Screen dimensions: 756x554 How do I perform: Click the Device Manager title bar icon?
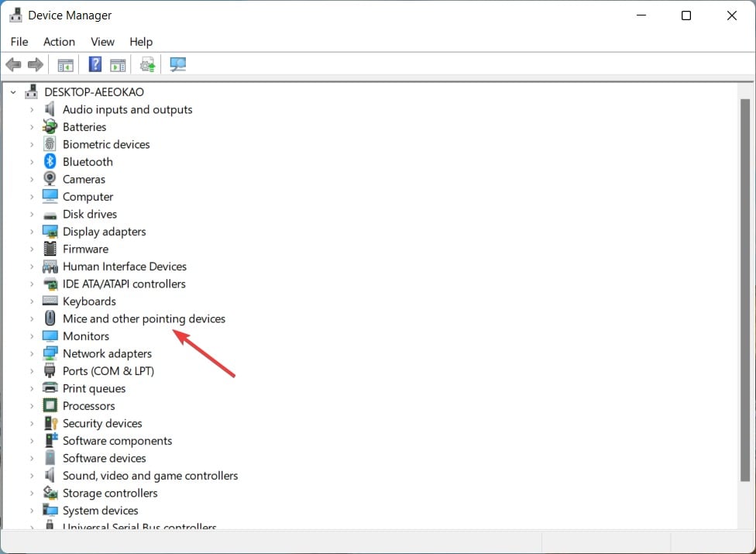pyautogui.click(x=15, y=14)
